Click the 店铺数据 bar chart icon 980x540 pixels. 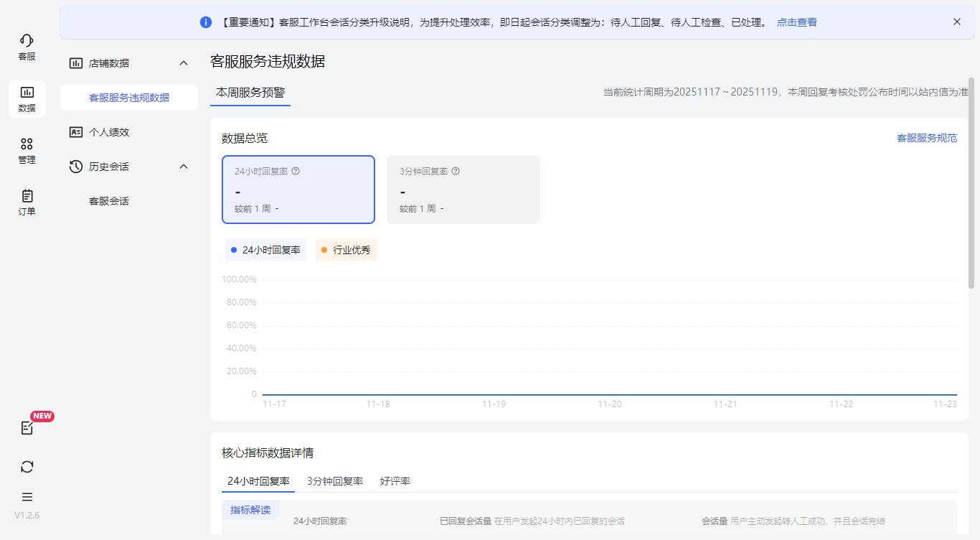point(76,63)
